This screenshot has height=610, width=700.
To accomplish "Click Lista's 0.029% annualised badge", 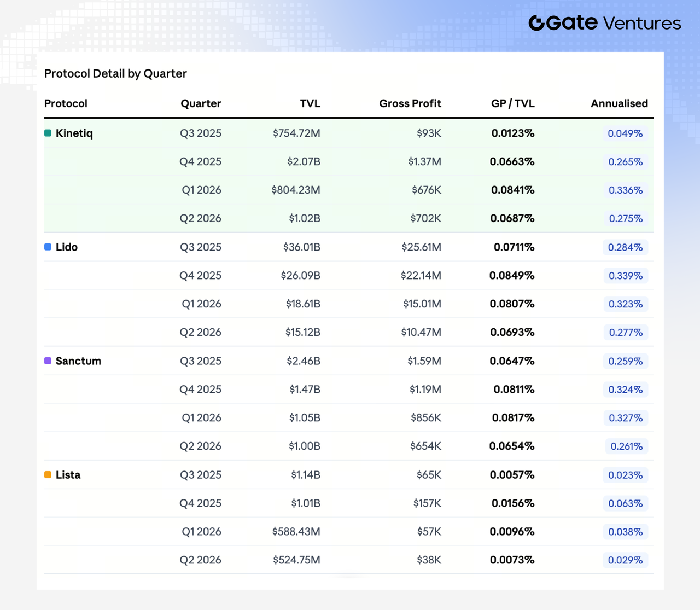I will tap(626, 560).
